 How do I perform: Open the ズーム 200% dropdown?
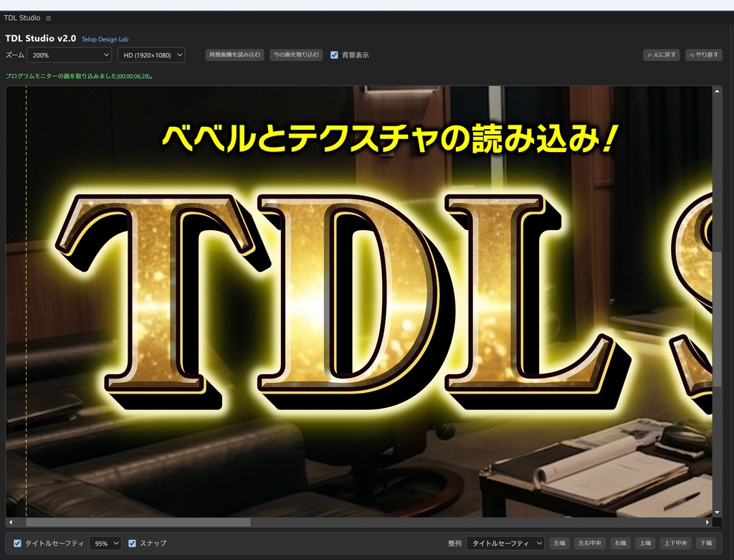pos(70,54)
